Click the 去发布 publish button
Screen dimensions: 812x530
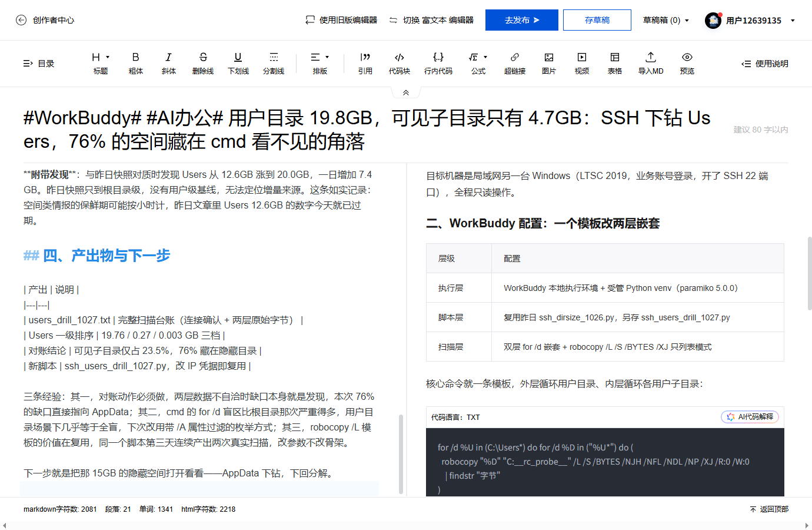pos(522,20)
